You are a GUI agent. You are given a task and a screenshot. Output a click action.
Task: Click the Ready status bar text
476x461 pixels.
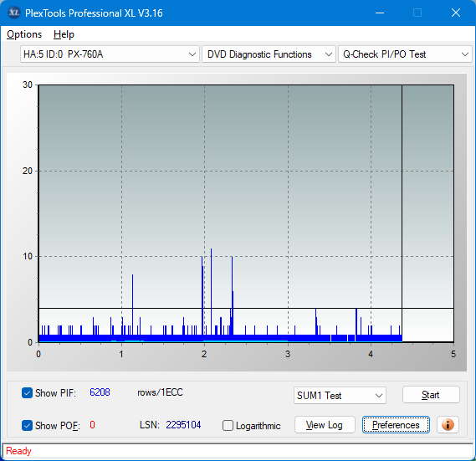pyautogui.click(x=18, y=451)
